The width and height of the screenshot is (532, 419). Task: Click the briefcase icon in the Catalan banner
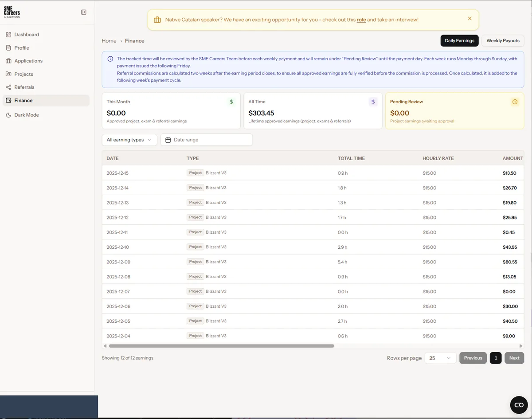tap(157, 20)
